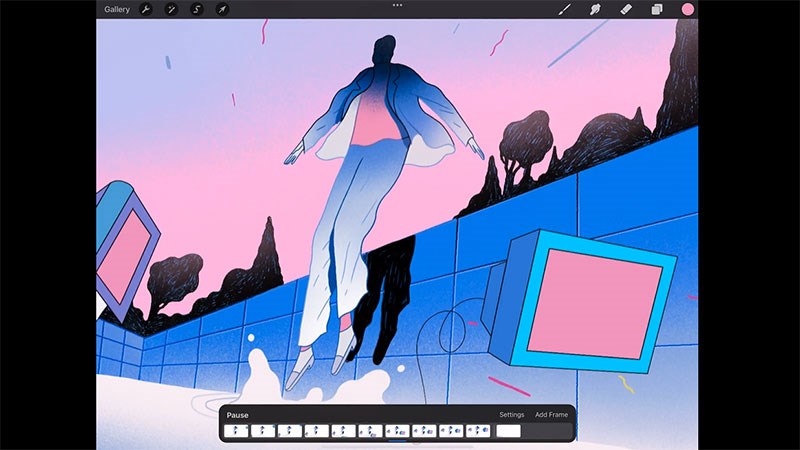Image resolution: width=800 pixels, height=450 pixels.
Task: Open the Adjustments magic wand menu
Action: coord(171,9)
